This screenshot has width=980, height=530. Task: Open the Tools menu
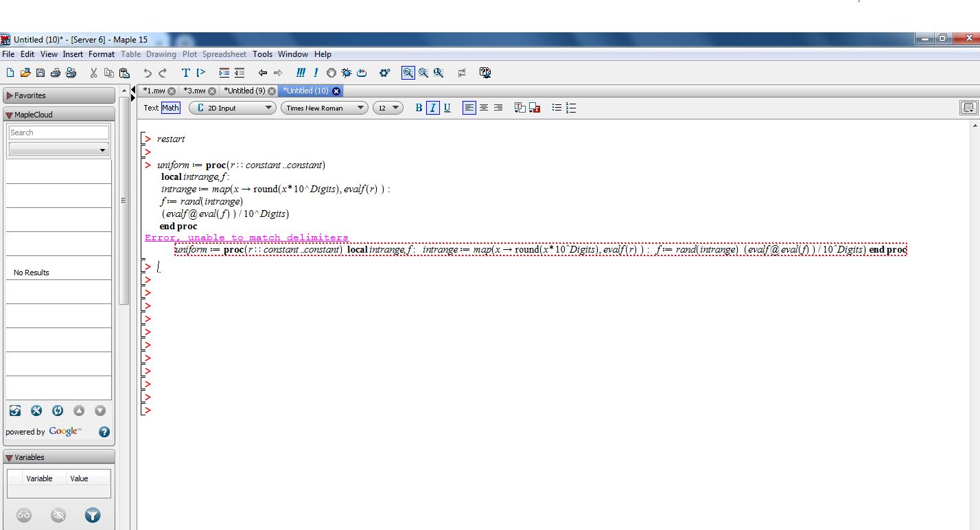[262, 54]
